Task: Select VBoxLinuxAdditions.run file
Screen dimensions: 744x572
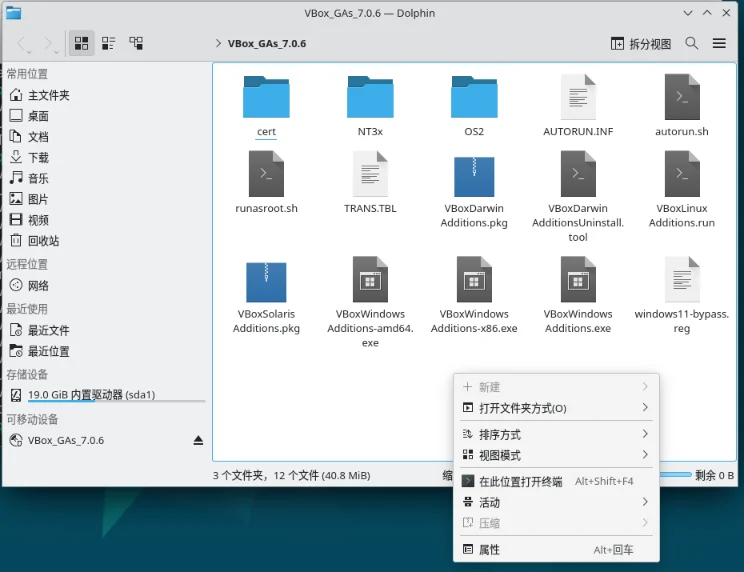Action: coord(682,190)
